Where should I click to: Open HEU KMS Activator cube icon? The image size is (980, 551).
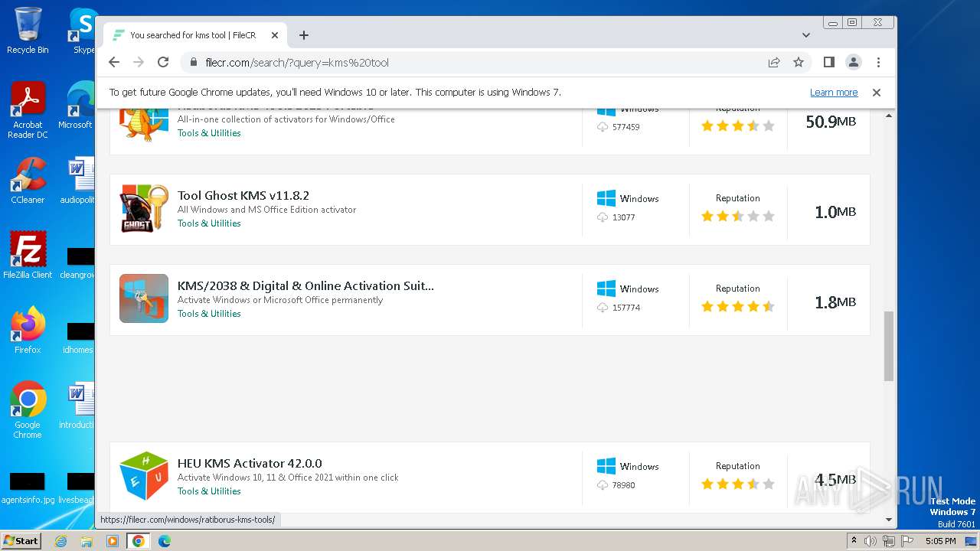tap(144, 476)
